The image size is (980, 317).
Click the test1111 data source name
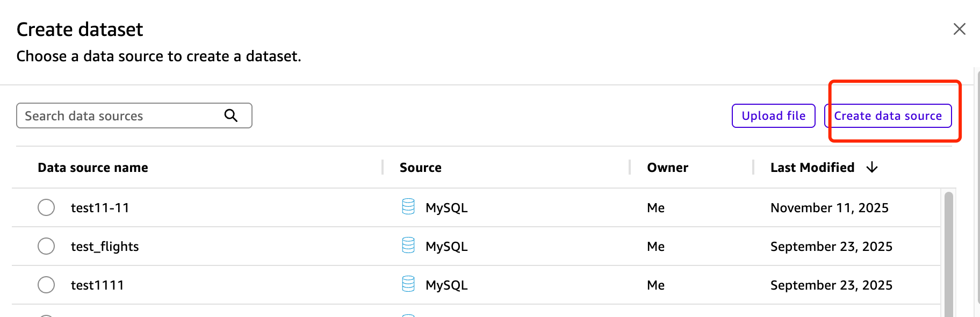click(x=97, y=285)
